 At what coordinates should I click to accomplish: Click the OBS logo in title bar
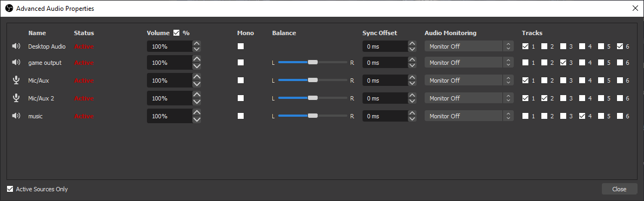(9, 8)
